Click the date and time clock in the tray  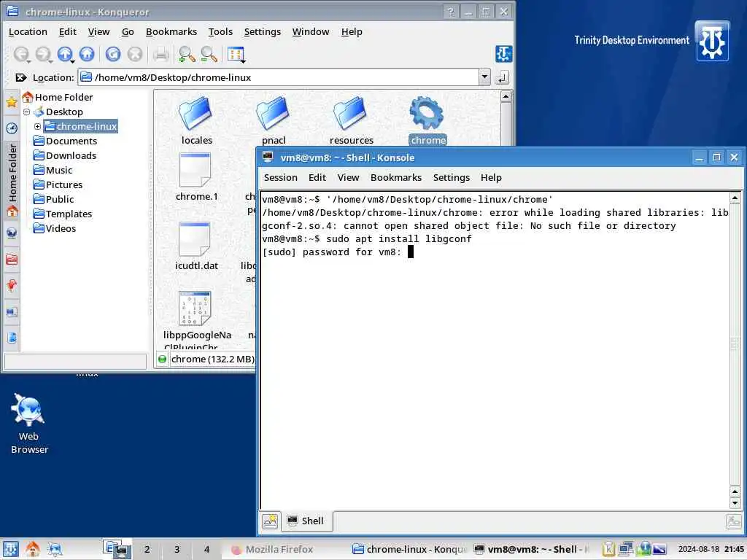[x=711, y=550]
